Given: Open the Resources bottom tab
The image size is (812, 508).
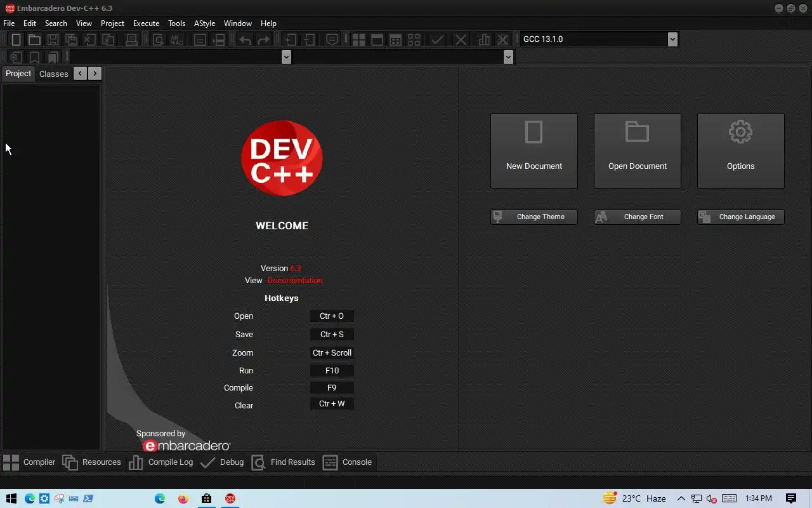Looking at the screenshot, I should point(92,462).
